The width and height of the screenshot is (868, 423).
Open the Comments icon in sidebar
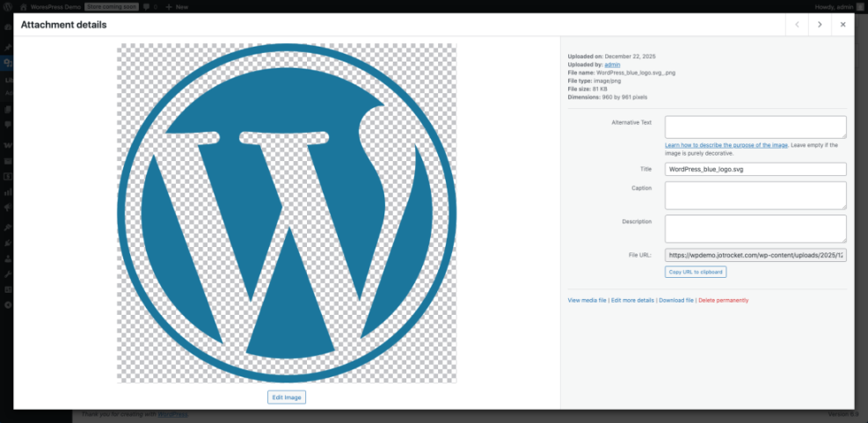click(7, 125)
